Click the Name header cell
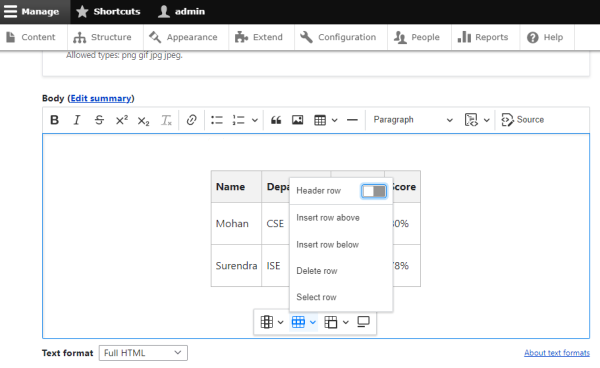The image size is (600, 368). (x=236, y=187)
